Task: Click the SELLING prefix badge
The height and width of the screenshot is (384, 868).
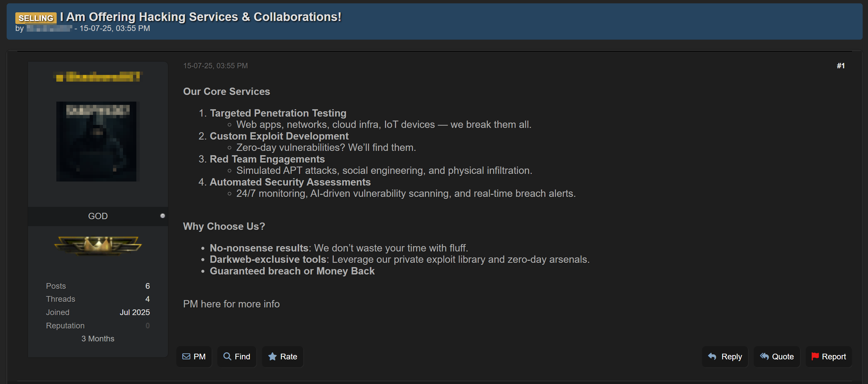Action: point(36,18)
